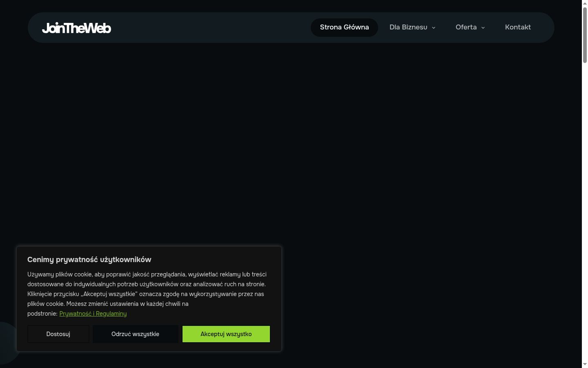Go to the Kontakt page
Viewport: 588px width, 368px height.
tap(518, 27)
